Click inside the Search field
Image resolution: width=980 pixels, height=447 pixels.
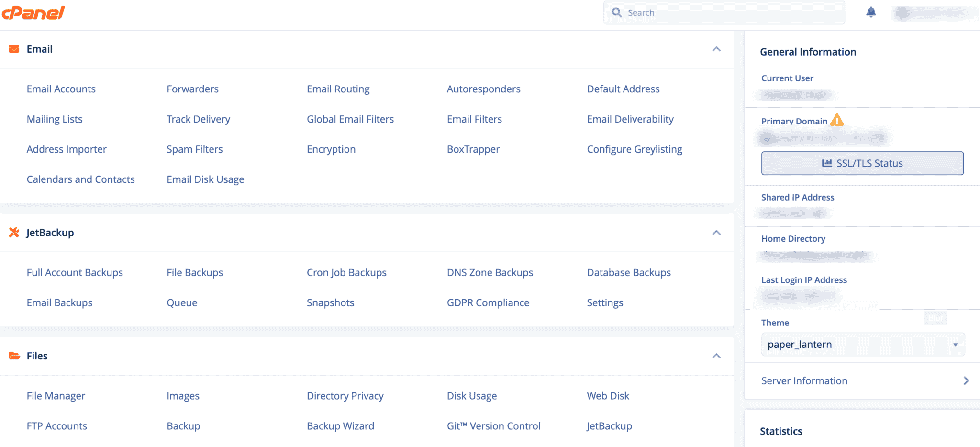pos(694,12)
